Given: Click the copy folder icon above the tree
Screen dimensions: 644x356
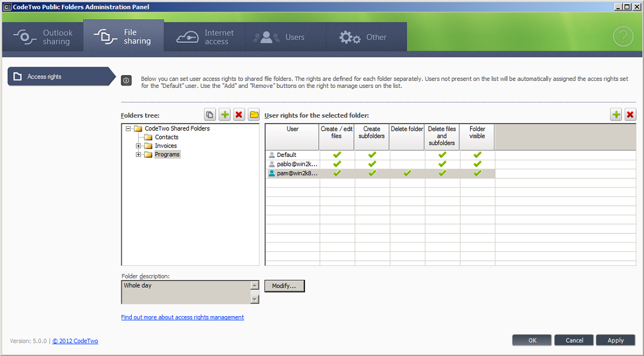Looking at the screenshot, I should click(x=210, y=115).
